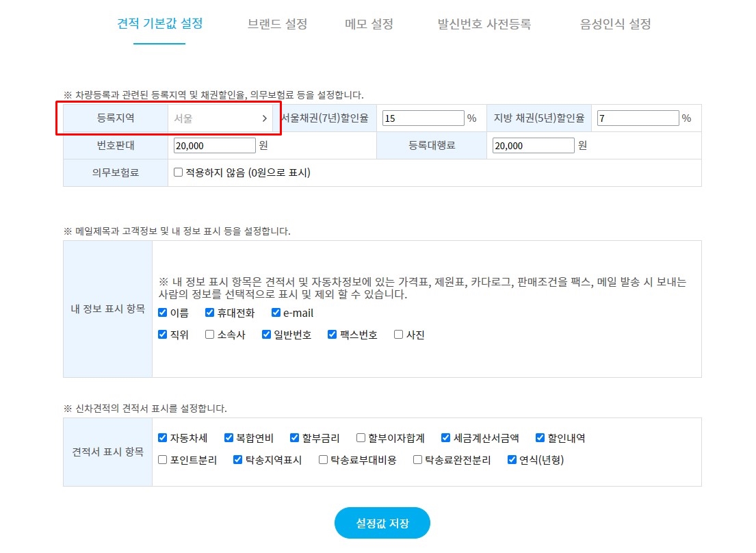This screenshot has width=756, height=553.
Task: Check the 사진 checkbox
Action: coord(398,334)
